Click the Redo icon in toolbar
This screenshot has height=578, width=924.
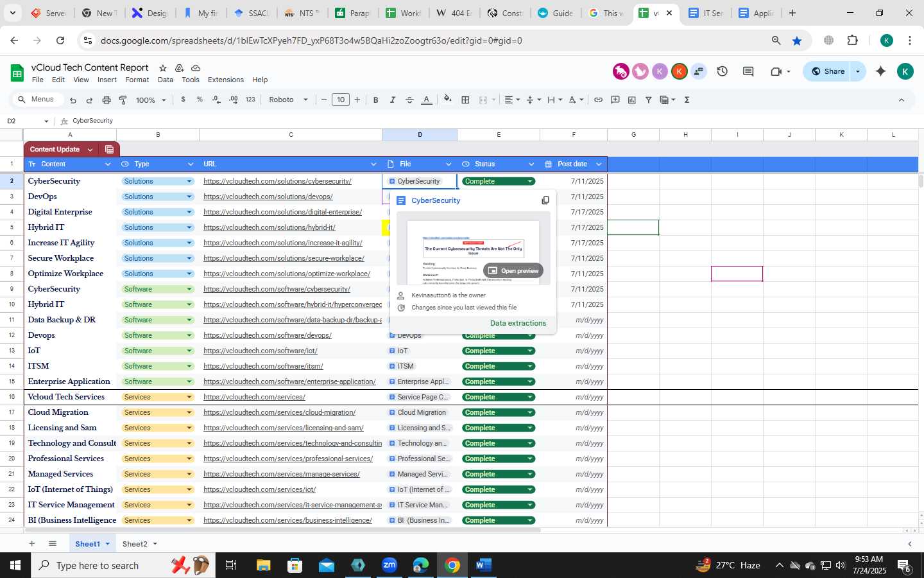click(x=89, y=100)
